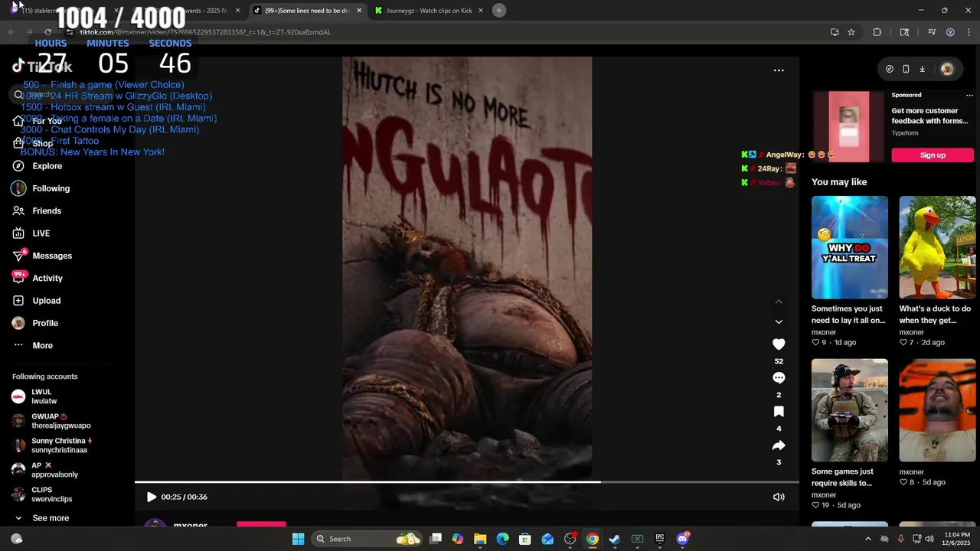Screen dimensions: 980x551
Task: Click the Chrome install app icon in address bar
Action: (x=835, y=32)
